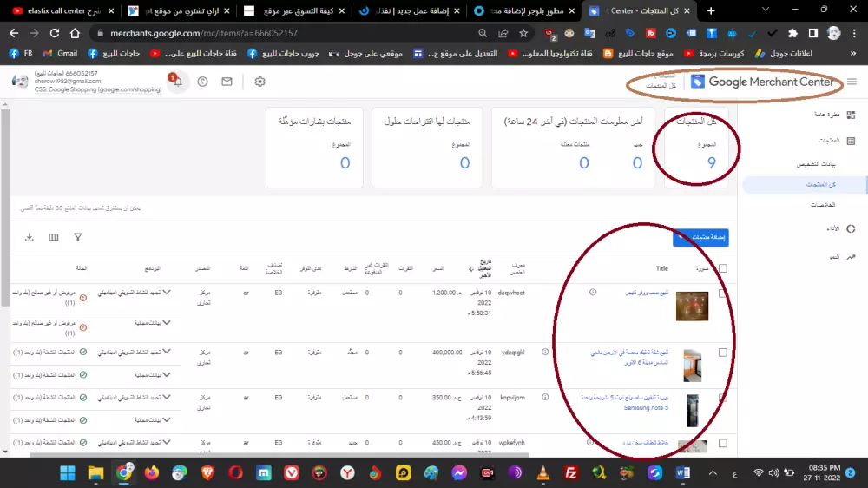Viewport: 868px width, 488px height.
Task: Click info icon beside ydzqtgkl item ID
Action: tap(545, 352)
